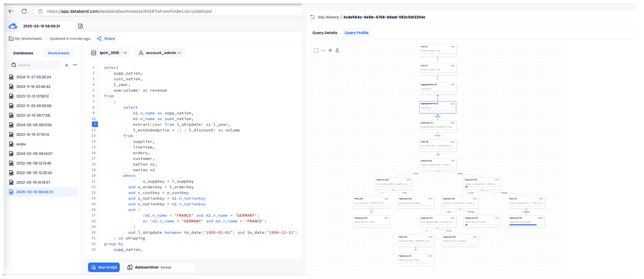Open the Databend cloud logo
Screen dimensions: 644x279
point(13,26)
